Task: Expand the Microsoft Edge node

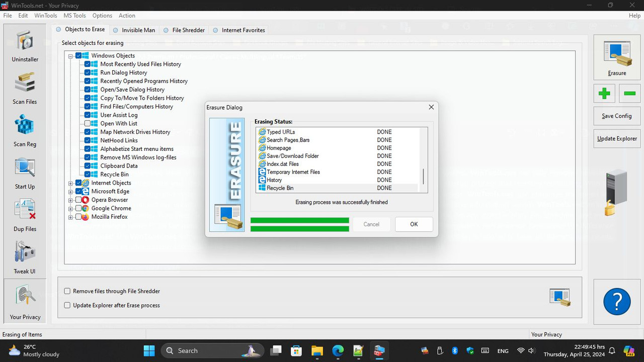Action: (x=71, y=192)
